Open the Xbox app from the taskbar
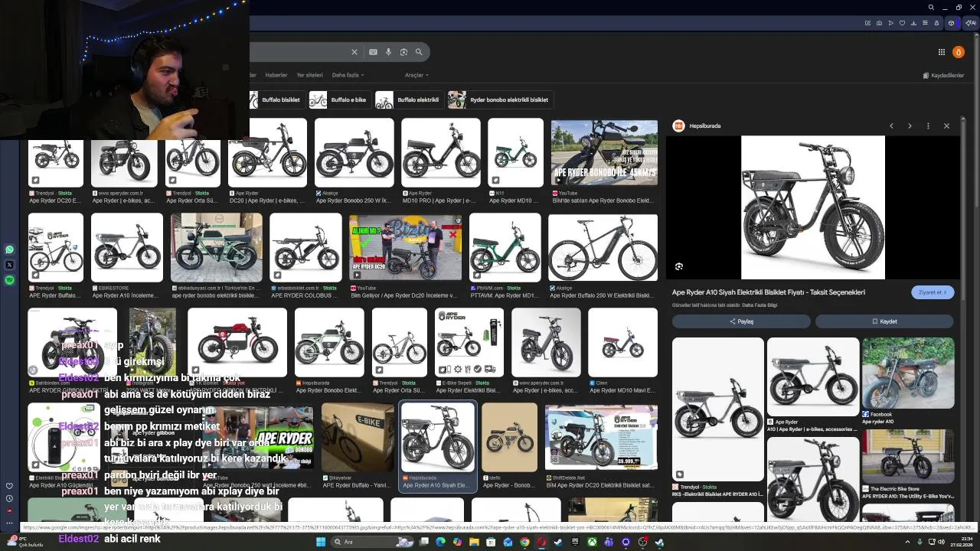Image resolution: width=980 pixels, height=551 pixels. (592, 542)
